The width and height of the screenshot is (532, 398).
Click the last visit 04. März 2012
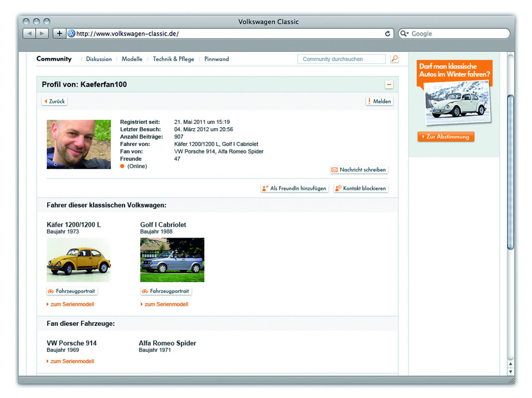(204, 129)
